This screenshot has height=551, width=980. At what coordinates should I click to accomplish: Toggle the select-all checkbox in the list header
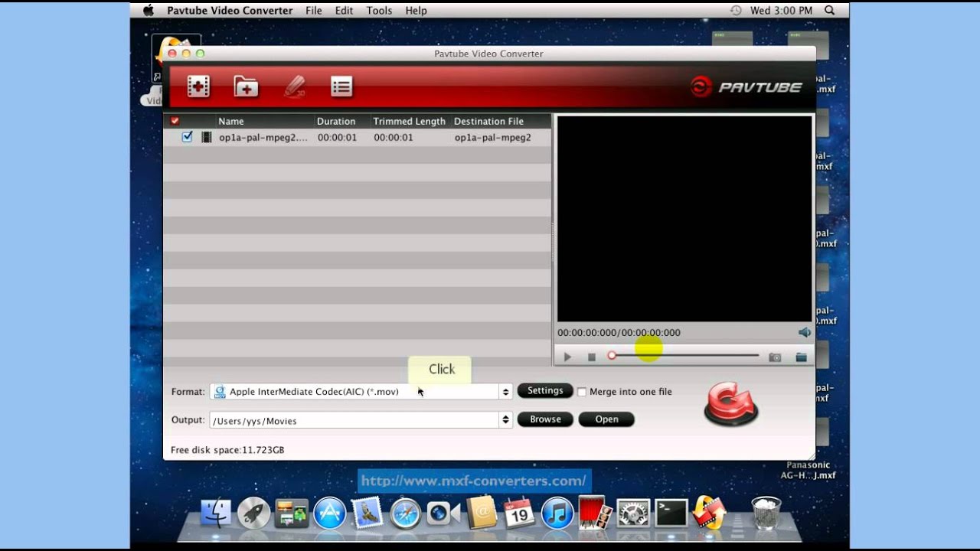tap(175, 121)
